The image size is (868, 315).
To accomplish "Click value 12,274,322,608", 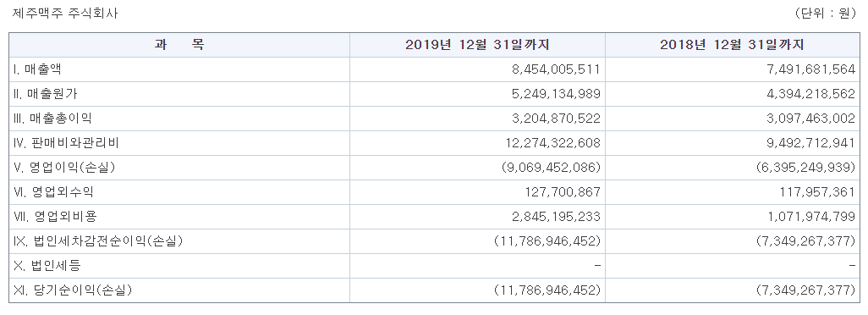I will point(552,143).
